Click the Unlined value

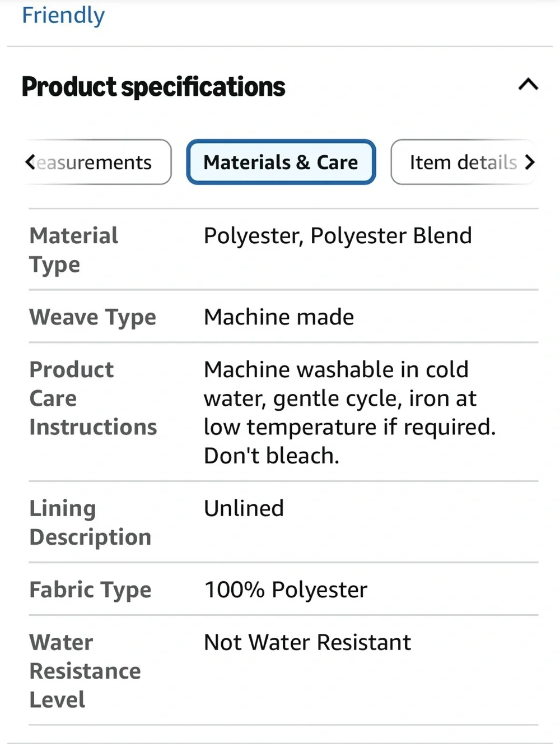point(244,508)
